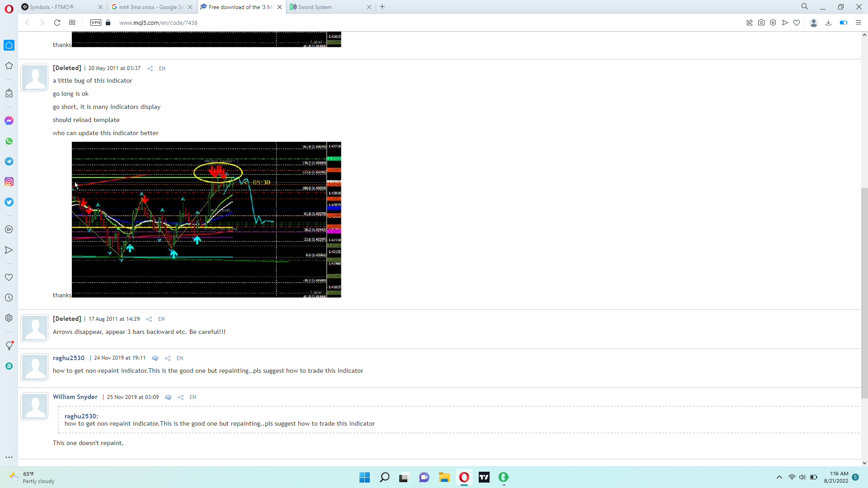Open browser history clock icon
The height and width of the screenshot is (488, 868).
click(9, 298)
